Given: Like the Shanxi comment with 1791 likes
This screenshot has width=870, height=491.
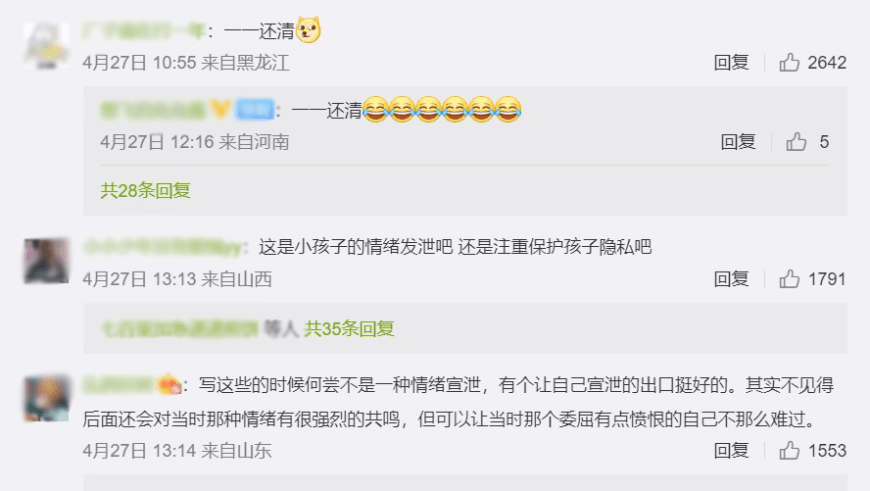Looking at the screenshot, I should [789, 279].
